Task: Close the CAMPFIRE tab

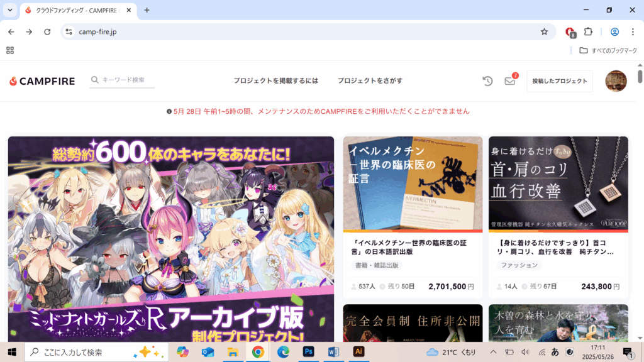Action: tap(128, 10)
